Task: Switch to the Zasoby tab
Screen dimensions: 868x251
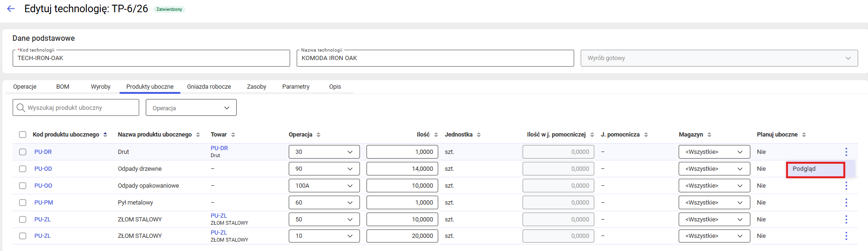Action: (x=256, y=87)
